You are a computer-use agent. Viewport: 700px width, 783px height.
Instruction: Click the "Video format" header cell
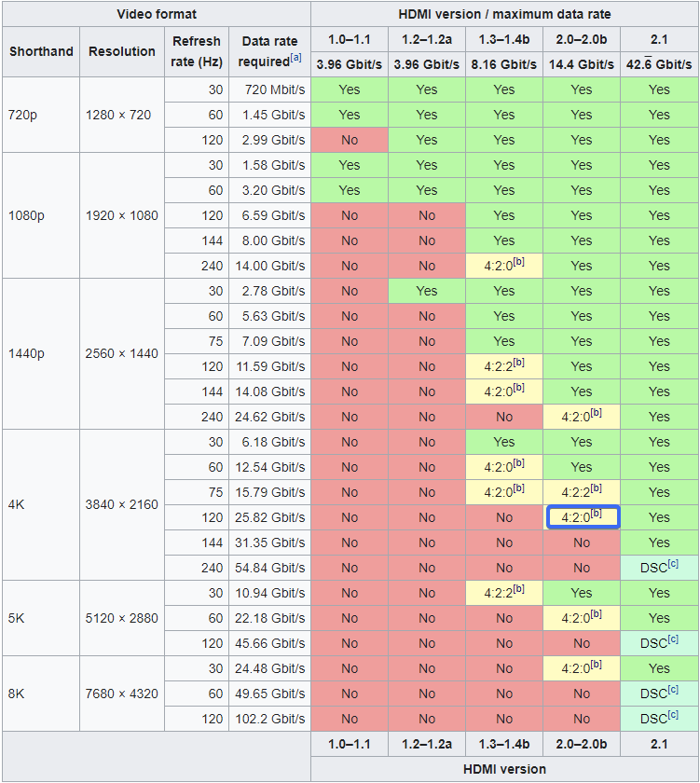click(157, 14)
